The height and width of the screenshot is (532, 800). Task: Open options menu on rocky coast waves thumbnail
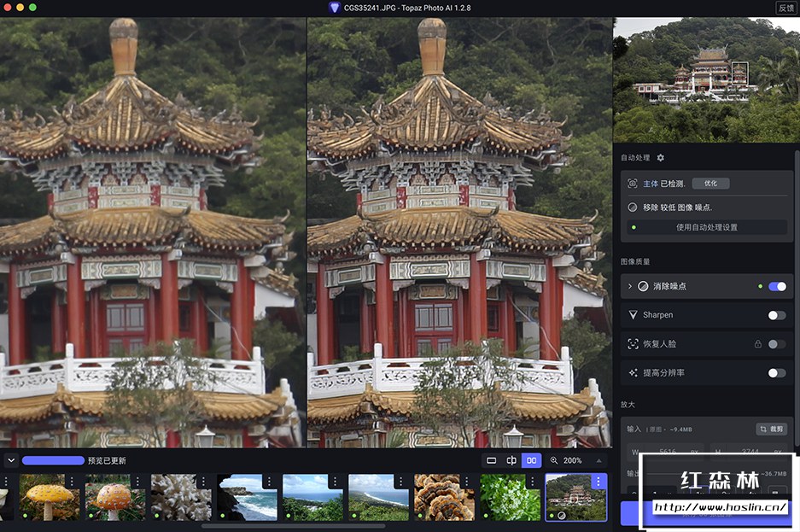click(270, 482)
